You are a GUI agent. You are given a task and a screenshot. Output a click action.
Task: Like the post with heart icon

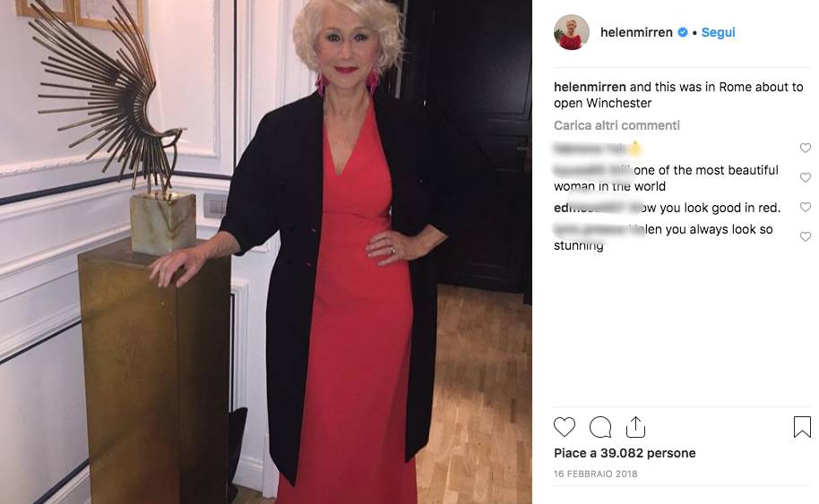click(565, 427)
